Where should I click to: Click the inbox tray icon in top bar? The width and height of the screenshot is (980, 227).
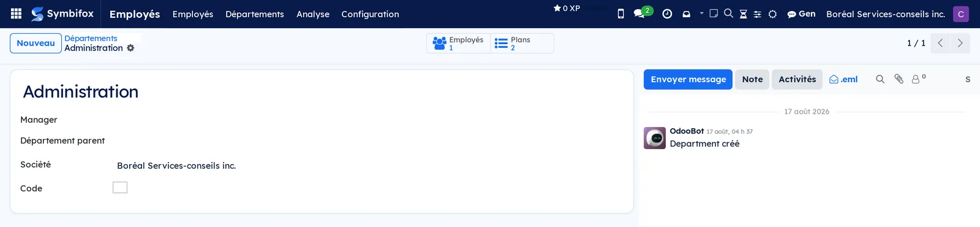[686, 13]
